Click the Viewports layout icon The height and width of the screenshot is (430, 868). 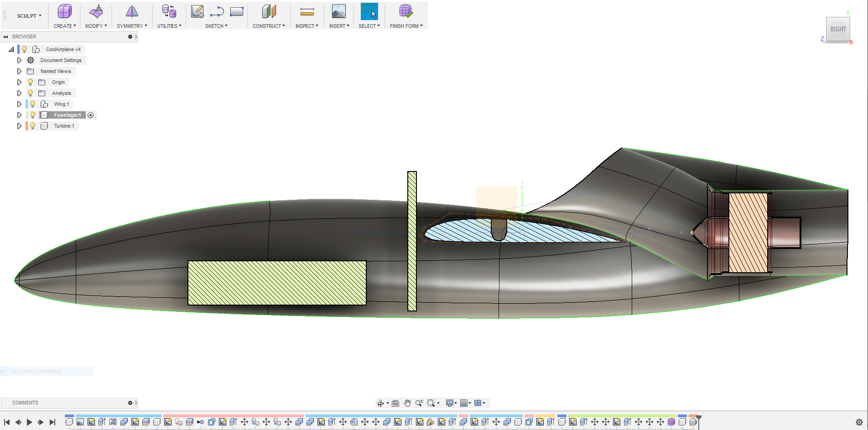[x=478, y=403]
